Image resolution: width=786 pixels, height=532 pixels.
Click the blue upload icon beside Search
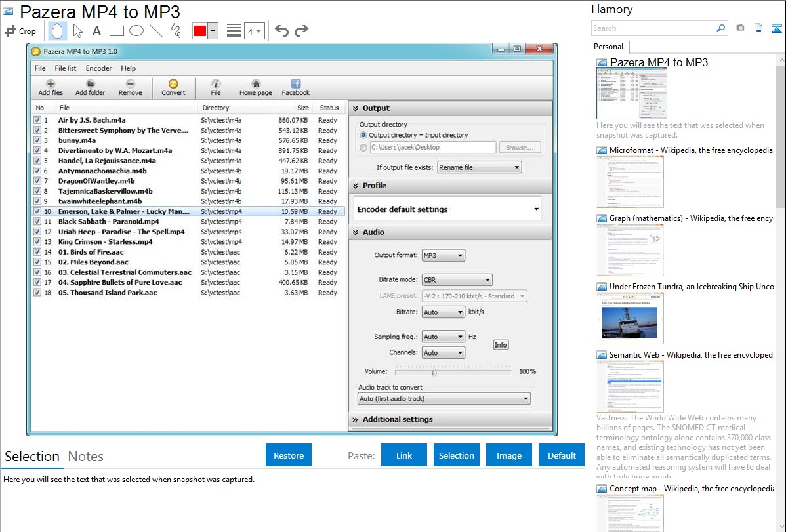coord(776,28)
